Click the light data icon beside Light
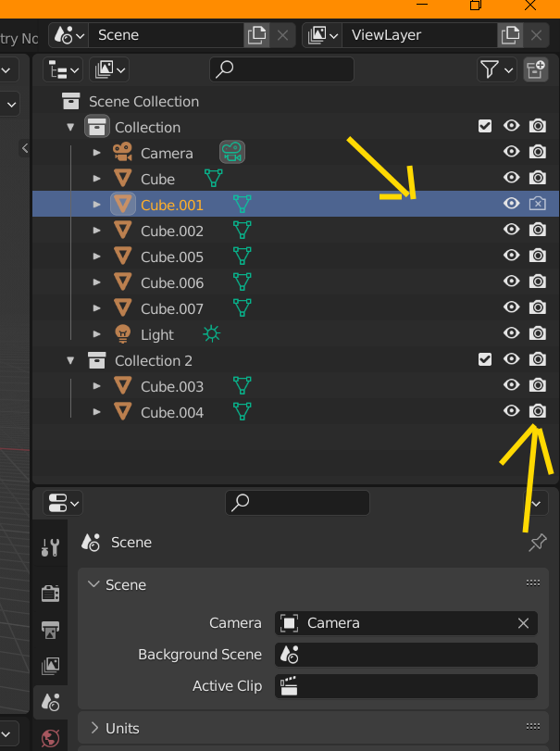560x751 pixels. (212, 334)
